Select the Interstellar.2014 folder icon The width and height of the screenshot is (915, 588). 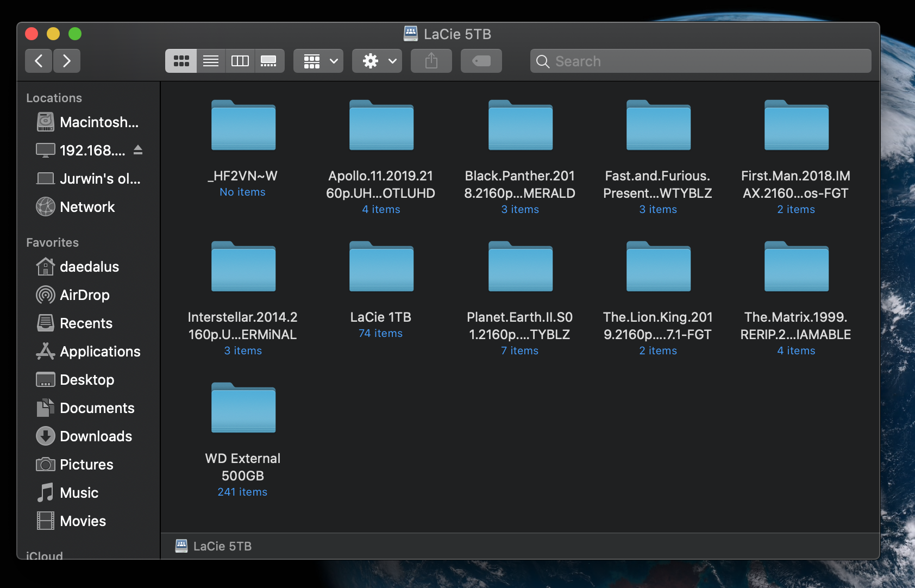243,266
